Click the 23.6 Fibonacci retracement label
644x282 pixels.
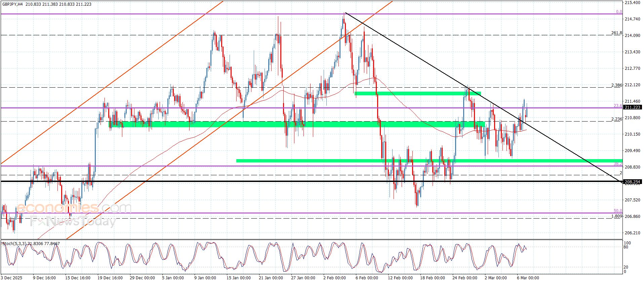(618, 106)
